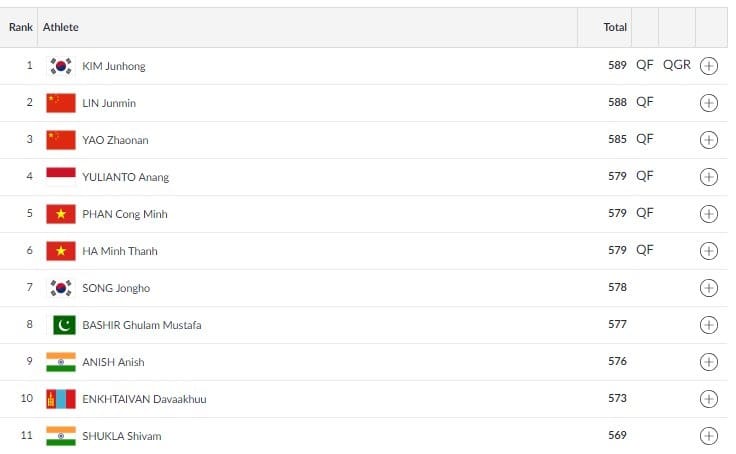Click the Athlete column header
This screenshot has height=454, width=736.
61,27
